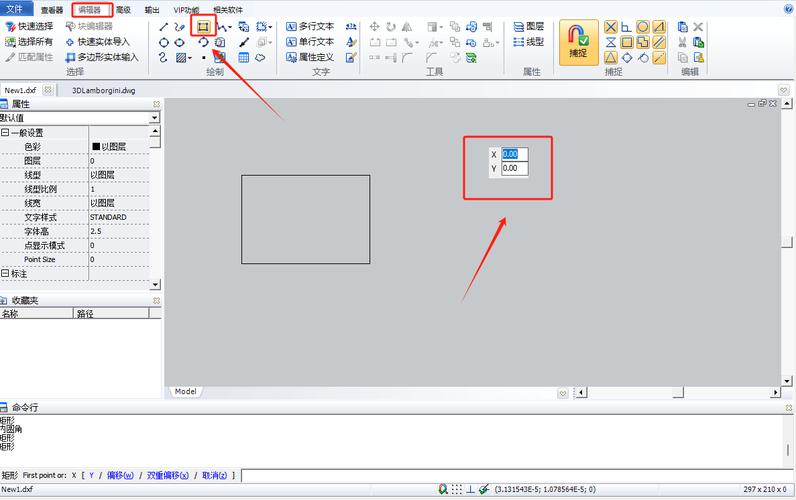Toggle intersection snap X icon
The image size is (796, 500).
pos(611,27)
